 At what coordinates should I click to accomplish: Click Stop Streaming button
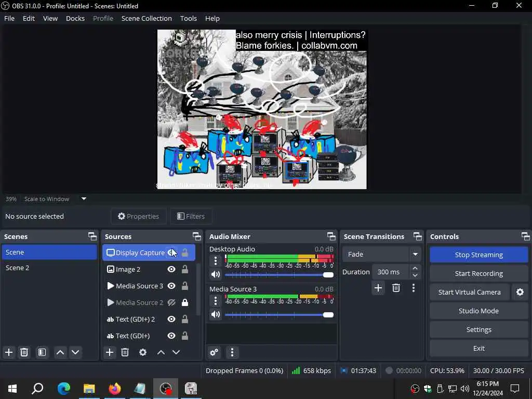tap(478, 255)
